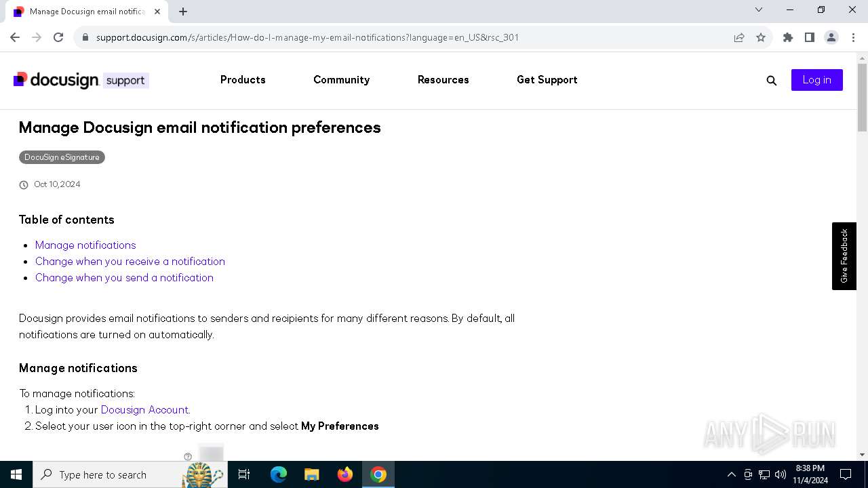Image resolution: width=868 pixels, height=488 pixels.
Task: Share this page icon in address bar
Action: 739,37
